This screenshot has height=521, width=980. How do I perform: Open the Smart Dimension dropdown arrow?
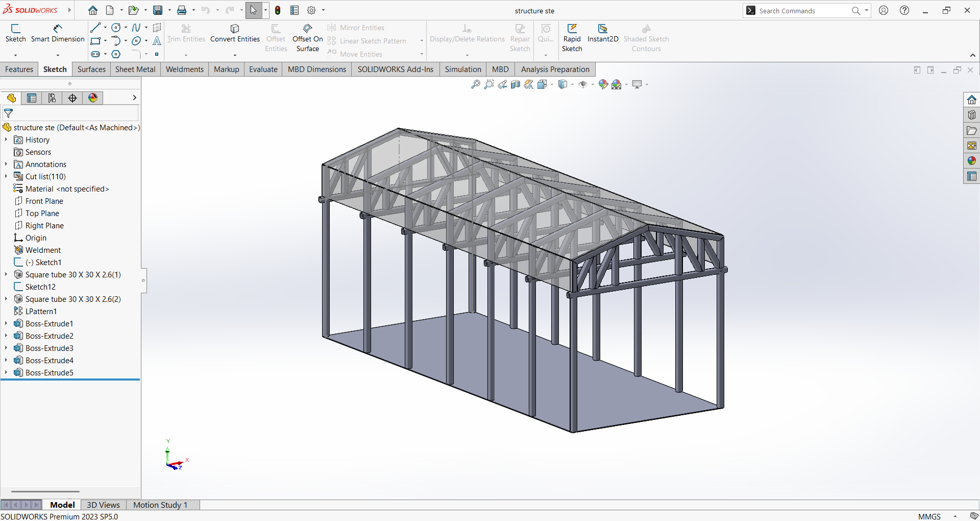click(x=58, y=55)
